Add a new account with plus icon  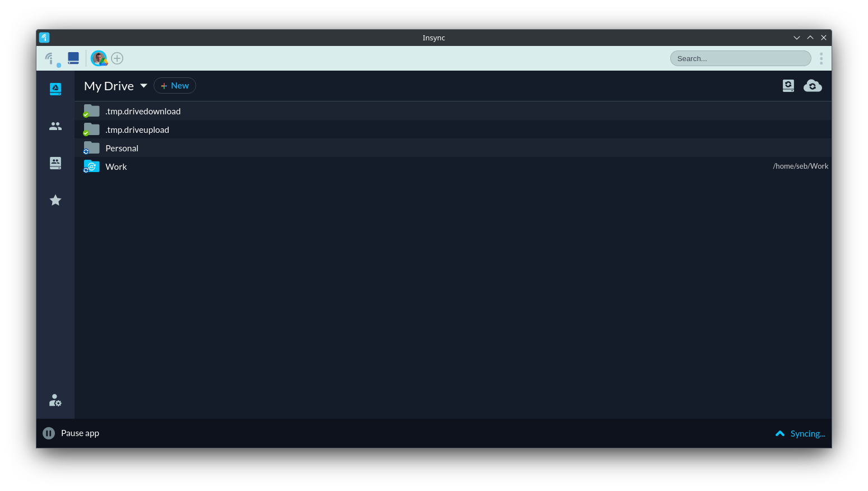click(117, 58)
